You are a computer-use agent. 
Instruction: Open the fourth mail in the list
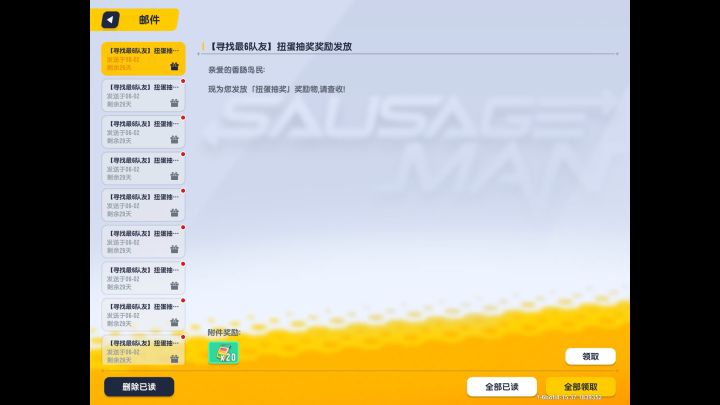[143, 169]
